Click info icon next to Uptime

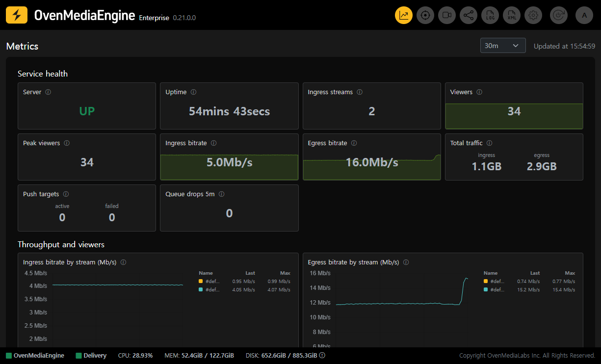click(x=193, y=92)
